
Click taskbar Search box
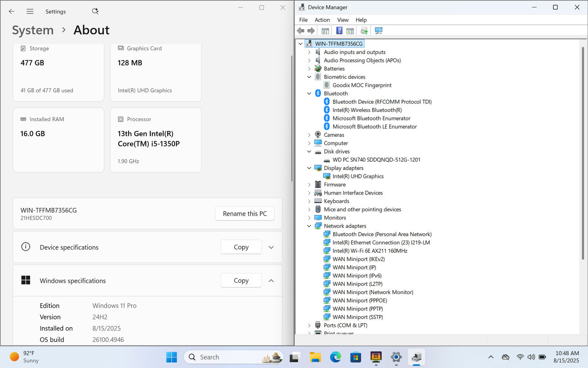pyautogui.click(x=234, y=357)
